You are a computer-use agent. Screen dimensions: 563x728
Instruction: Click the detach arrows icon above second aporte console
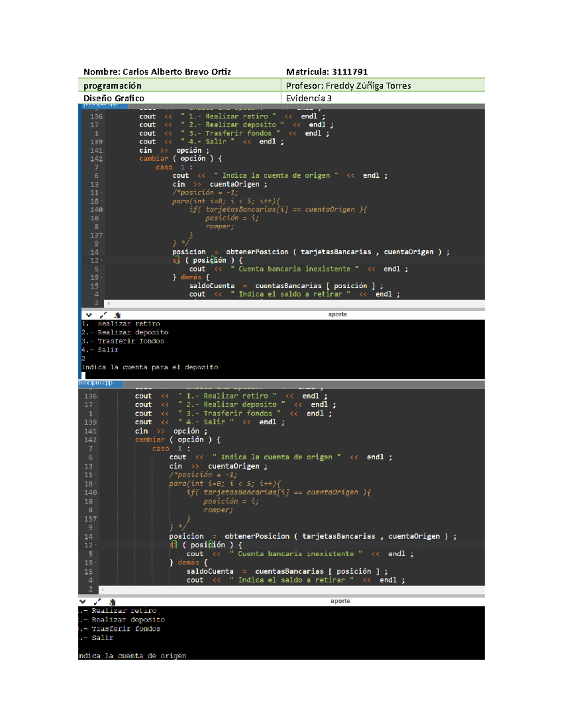(x=97, y=601)
